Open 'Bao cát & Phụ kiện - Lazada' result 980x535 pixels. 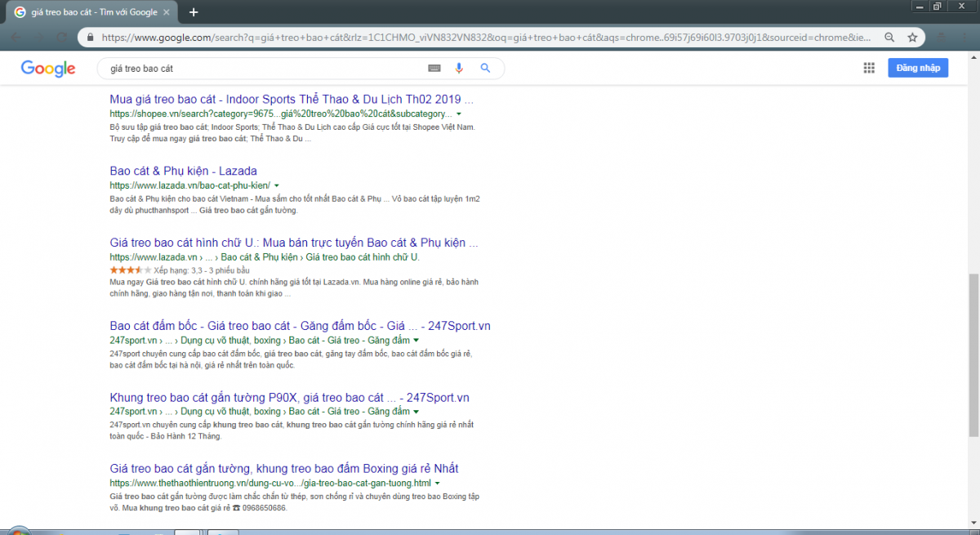click(183, 171)
